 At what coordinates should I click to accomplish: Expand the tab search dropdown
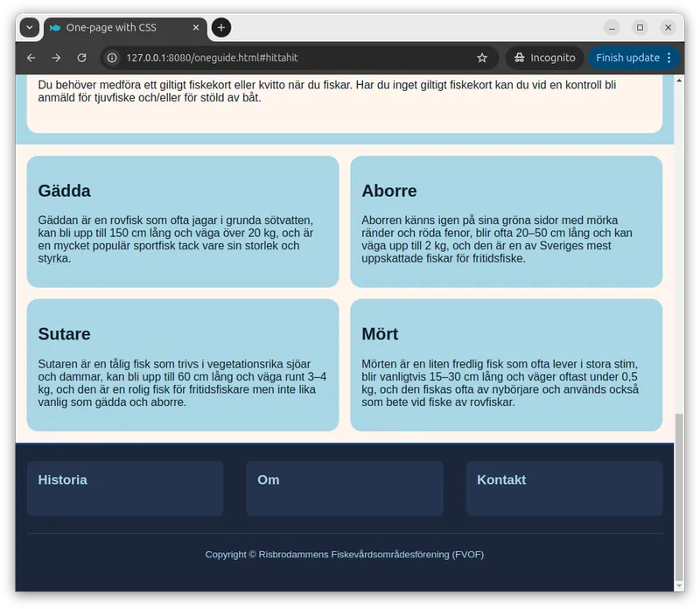(x=30, y=28)
